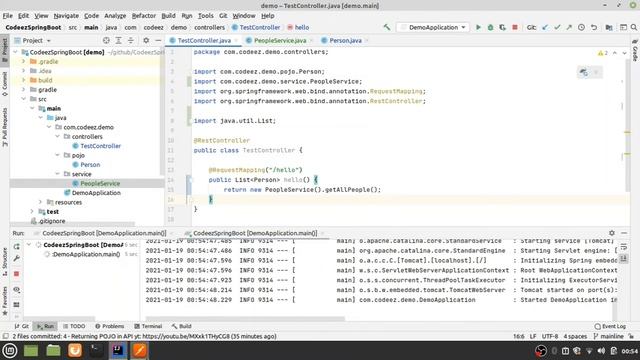The width and height of the screenshot is (640, 360).
Task: Open the Event Log
Action: pyautogui.click(x=610, y=326)
